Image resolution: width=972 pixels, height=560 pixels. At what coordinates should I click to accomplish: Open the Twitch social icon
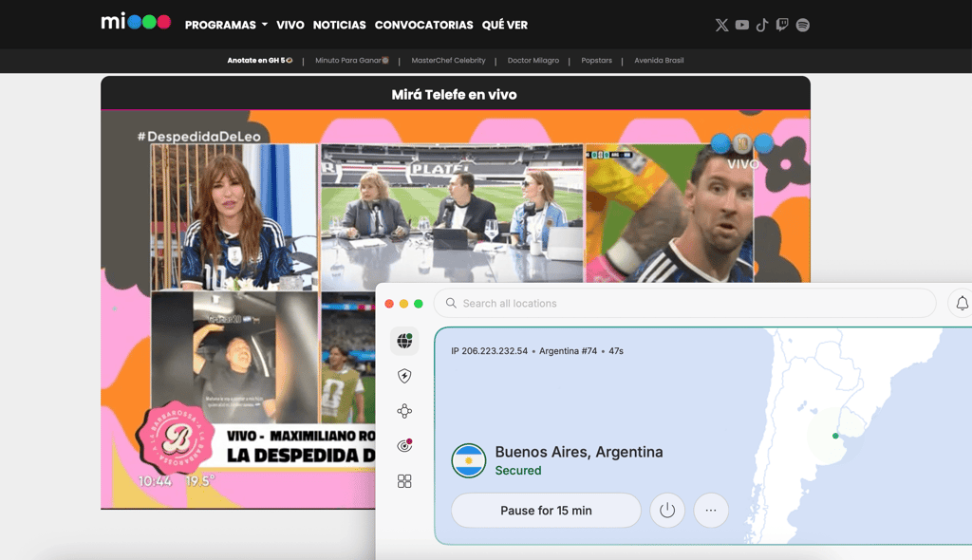(782, 25)
